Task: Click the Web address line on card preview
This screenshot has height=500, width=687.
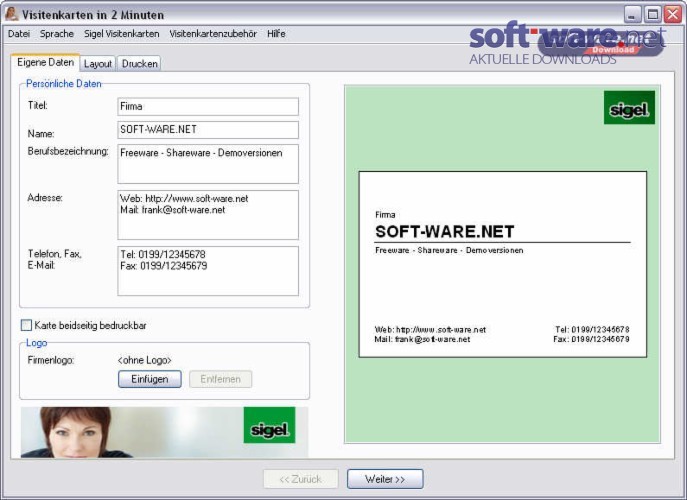Action: 430,330
